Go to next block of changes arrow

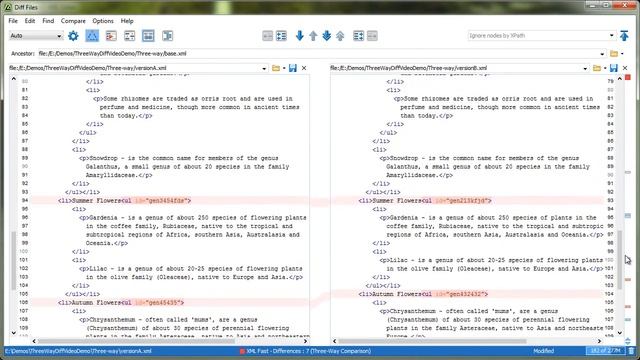click(300, 36)
